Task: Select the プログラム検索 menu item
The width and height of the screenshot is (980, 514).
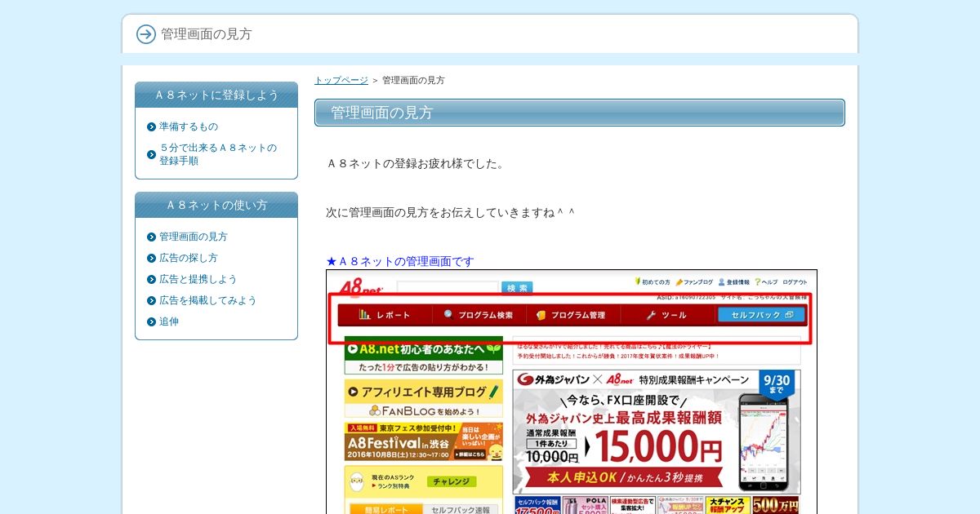Action: [x=479, y=315]
